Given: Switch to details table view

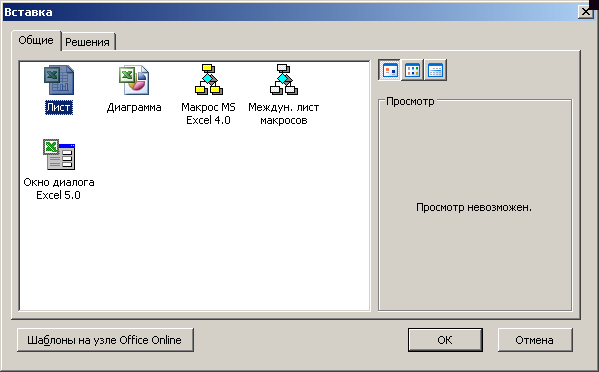Looking at the screenshot, I should [435, 70].
